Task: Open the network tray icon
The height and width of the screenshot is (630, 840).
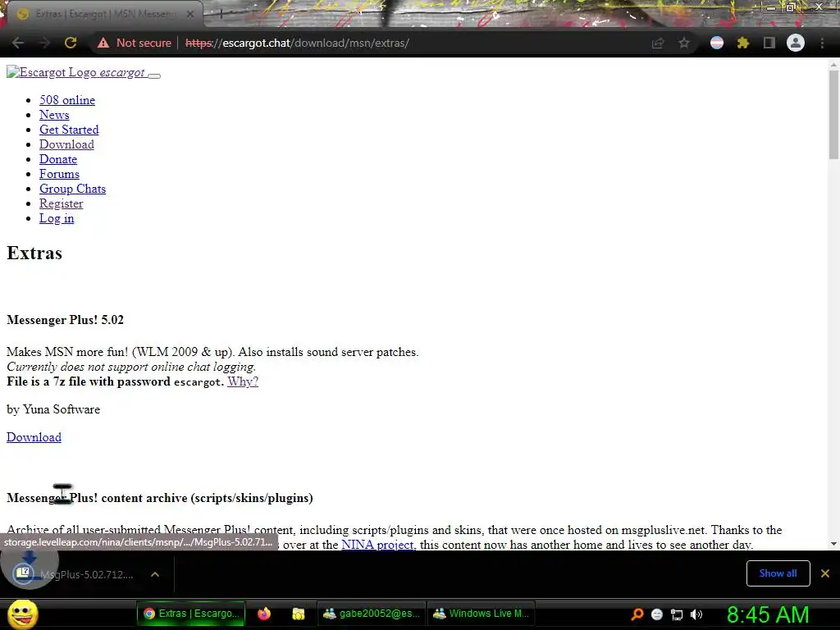Action: tap(677, 614)
